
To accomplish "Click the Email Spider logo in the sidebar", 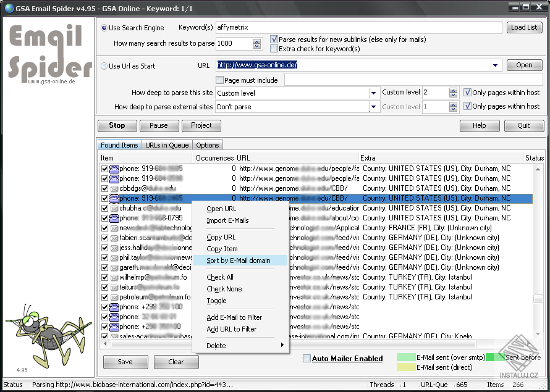I will [x=43, y=43].
